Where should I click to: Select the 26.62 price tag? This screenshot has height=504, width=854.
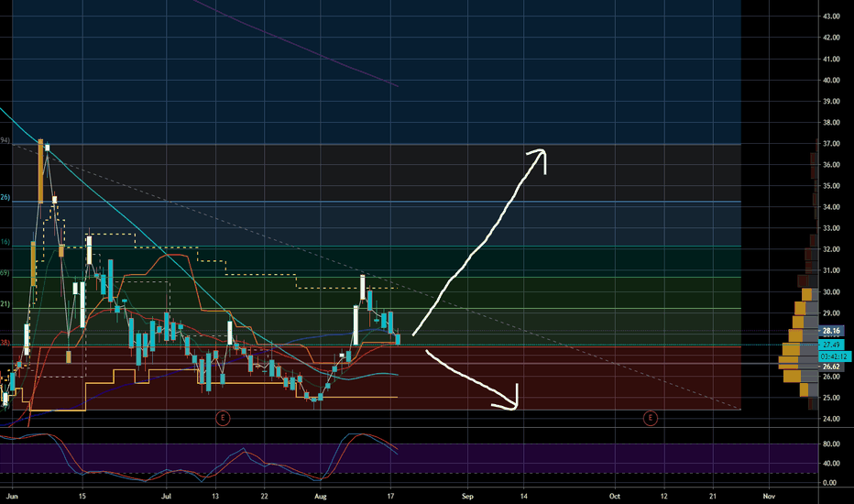(831, 367)
